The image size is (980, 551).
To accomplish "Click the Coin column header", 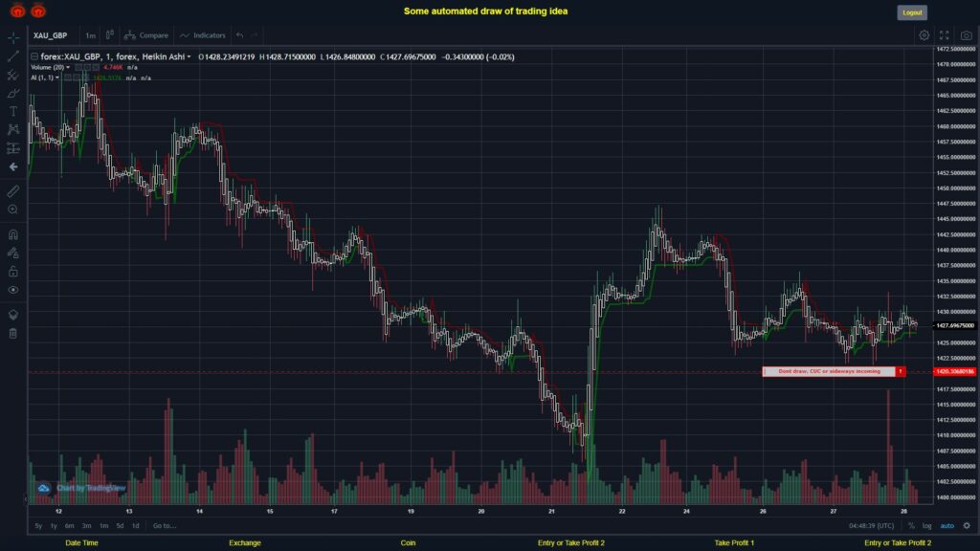I will pyautogui.click(x=408, y=543).
